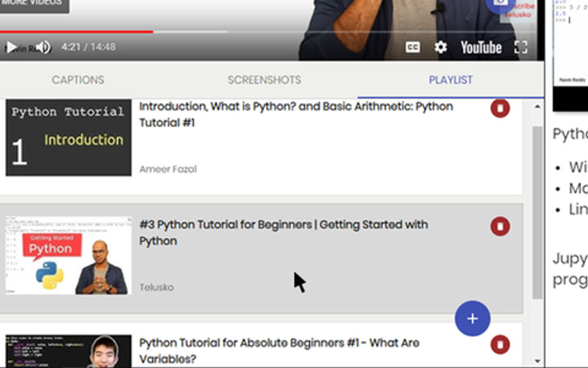Delete the Ameer Fazal Python Tutorial #1 entry
Image resolution: width=588 pixels, height=368 pixels.
pos(500,108)
